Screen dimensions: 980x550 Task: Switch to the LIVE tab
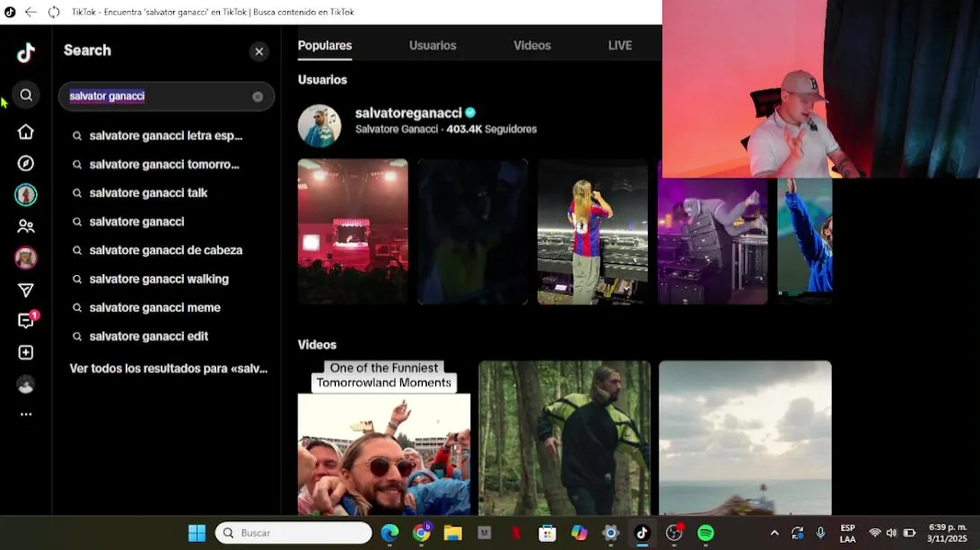point(620,46)
